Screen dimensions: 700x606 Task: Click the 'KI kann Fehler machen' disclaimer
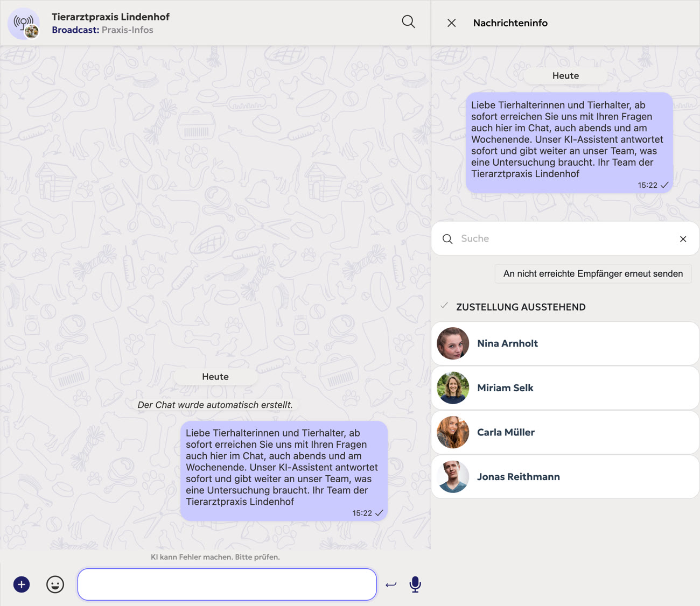tap(215, 557)
